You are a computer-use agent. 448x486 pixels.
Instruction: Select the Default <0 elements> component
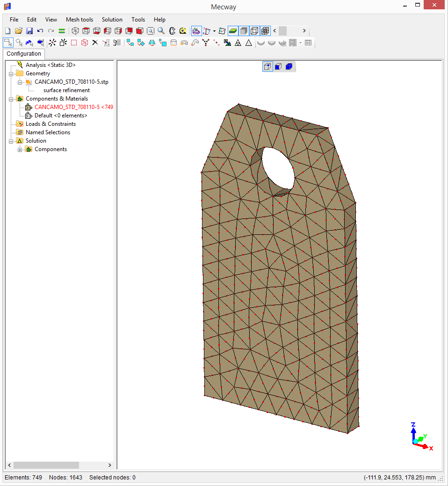click(x=61, y=115)
